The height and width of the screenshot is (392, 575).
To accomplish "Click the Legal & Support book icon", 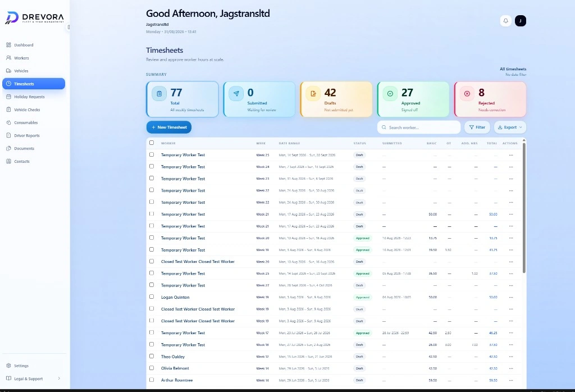I will [x=8, y=379].
